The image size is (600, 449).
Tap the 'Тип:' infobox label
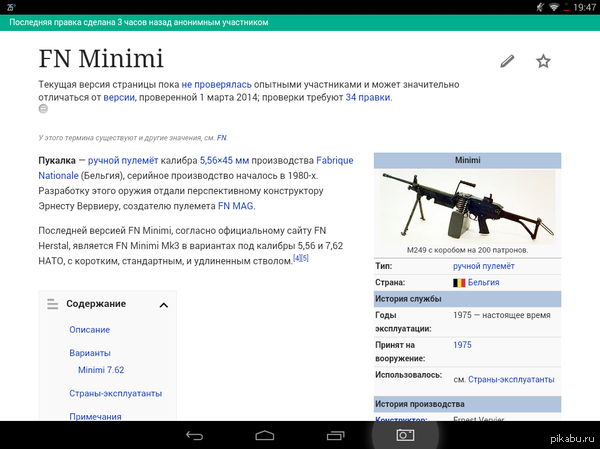pos(383,266)
